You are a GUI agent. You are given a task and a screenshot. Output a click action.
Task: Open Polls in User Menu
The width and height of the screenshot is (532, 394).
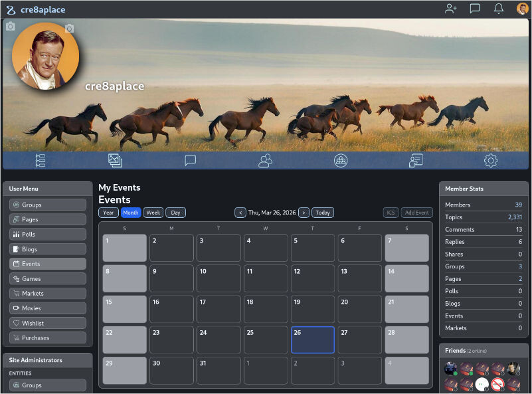click(48, 235)
